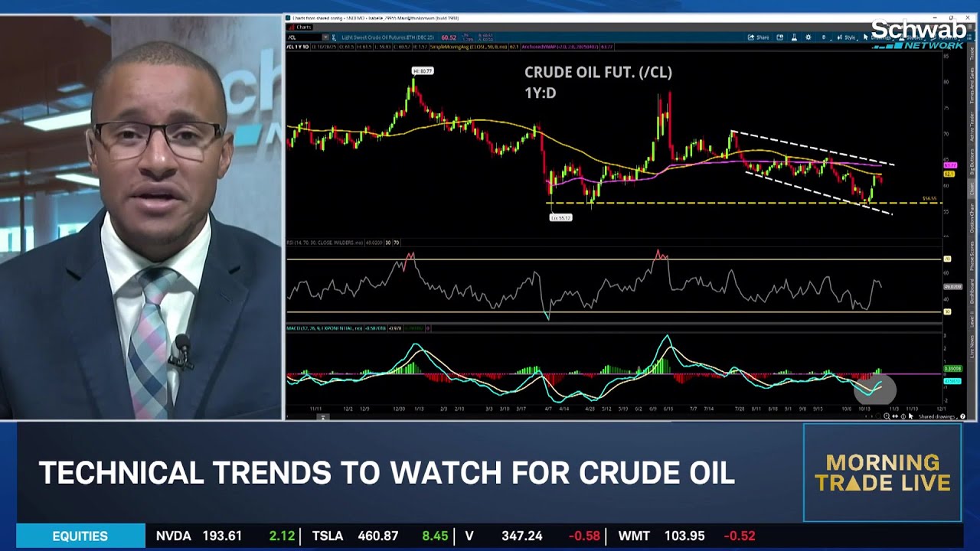Open the flask studies icon
This screenshot has width=980, height=551.
click(x=794, y=37)
